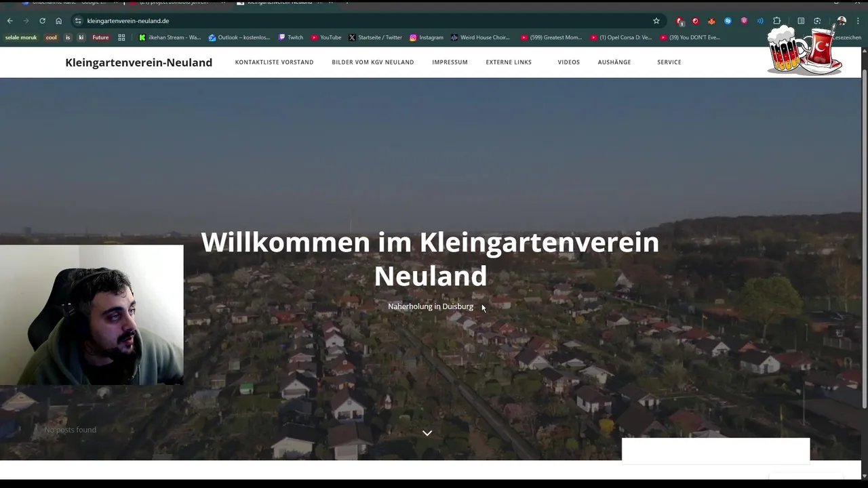This screenshot has width=868, height=488.
Task: Open the red extension with badge 1
Action: point(680,21)
